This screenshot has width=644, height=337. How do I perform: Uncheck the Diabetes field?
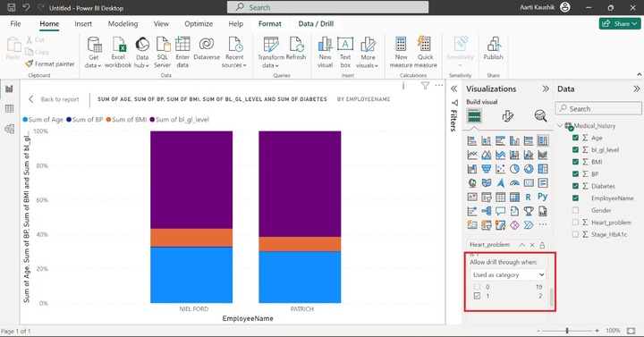(x=575, y=186)
